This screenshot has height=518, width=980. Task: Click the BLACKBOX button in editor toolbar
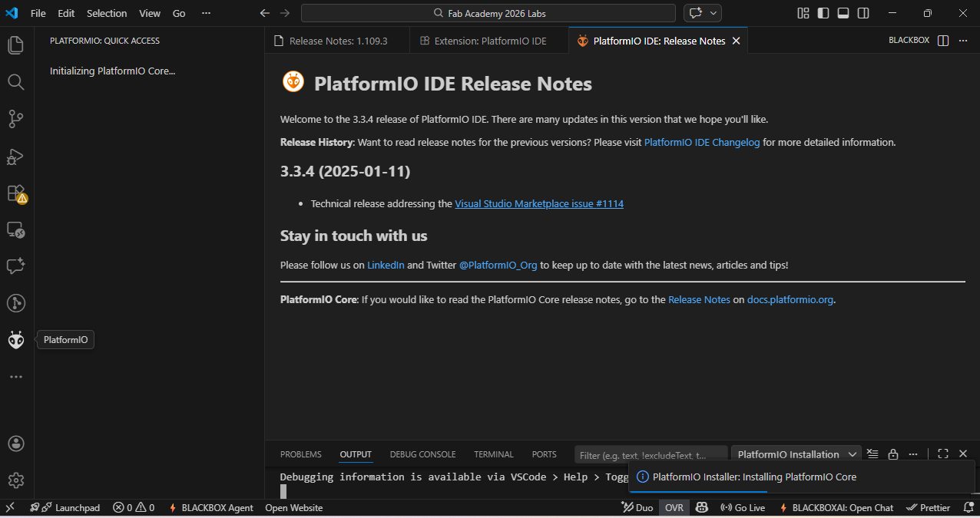pos(909,41)
